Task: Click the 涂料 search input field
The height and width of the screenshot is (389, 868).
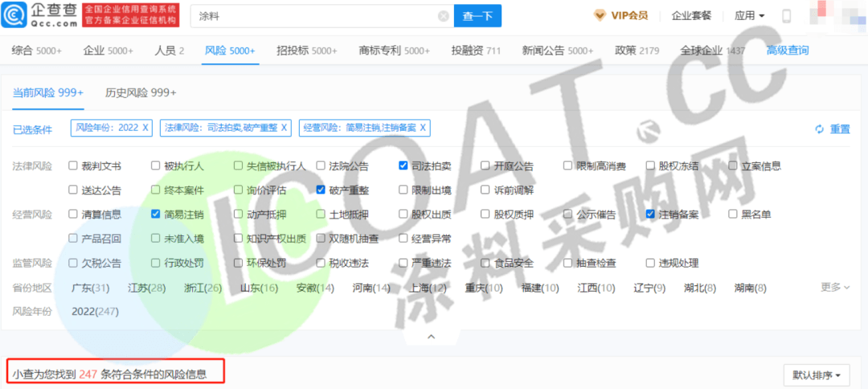Action: tap(313, 16)
